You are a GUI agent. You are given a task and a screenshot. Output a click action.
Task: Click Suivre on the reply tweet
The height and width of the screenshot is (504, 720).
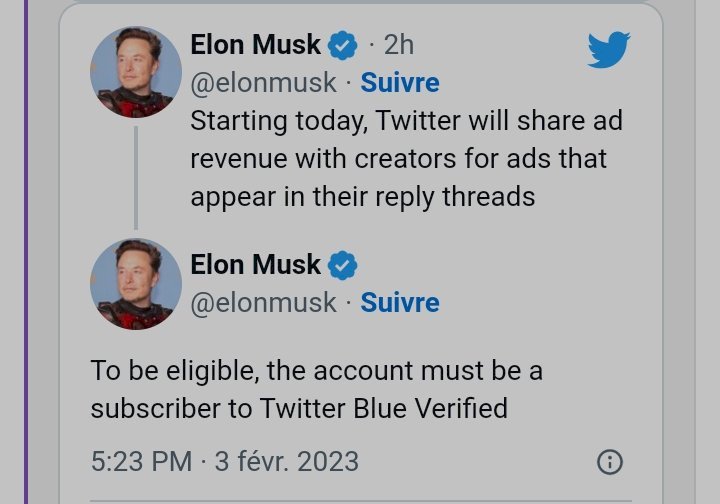tap(400, 302)
